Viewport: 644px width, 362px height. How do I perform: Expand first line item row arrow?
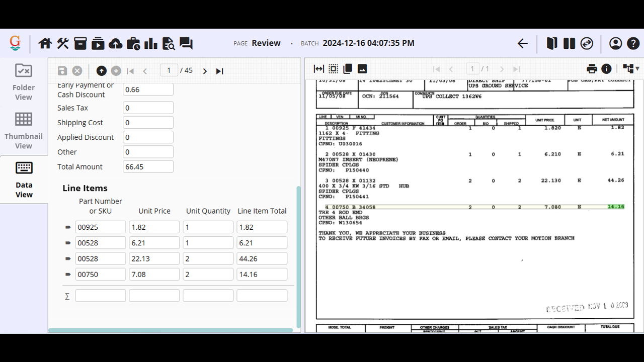coord(68,227)
